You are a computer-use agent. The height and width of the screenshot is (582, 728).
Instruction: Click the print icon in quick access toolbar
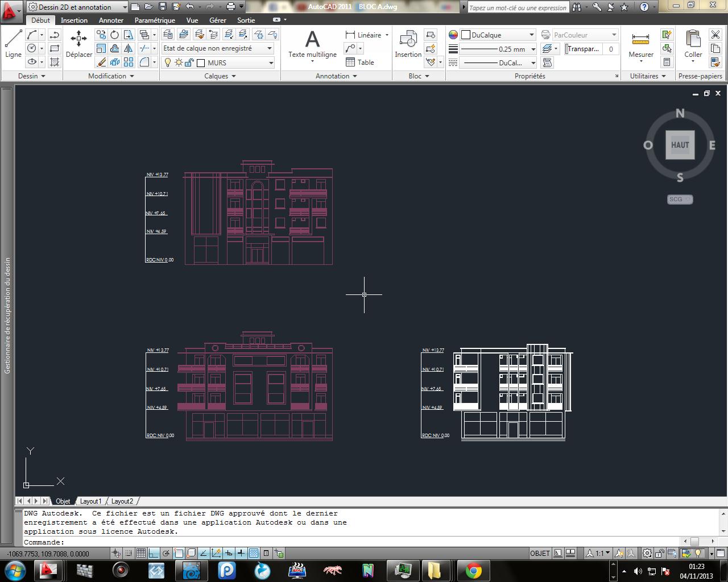[230, 7]
